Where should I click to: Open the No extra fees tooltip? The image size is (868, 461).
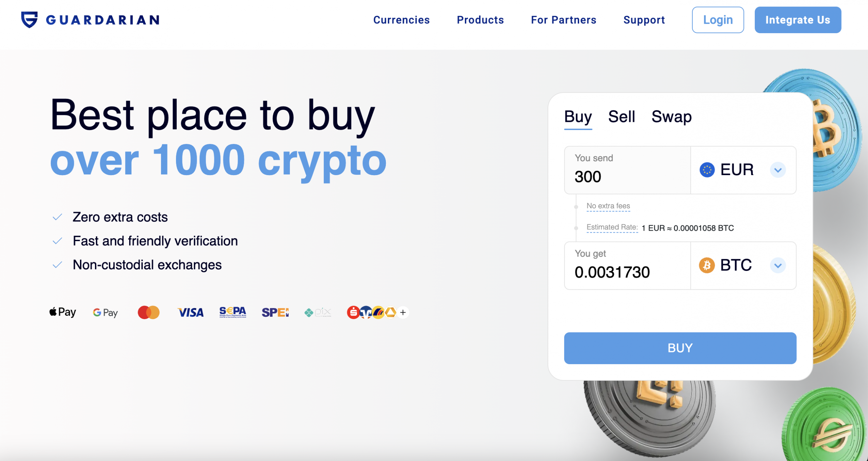(608, 206)
